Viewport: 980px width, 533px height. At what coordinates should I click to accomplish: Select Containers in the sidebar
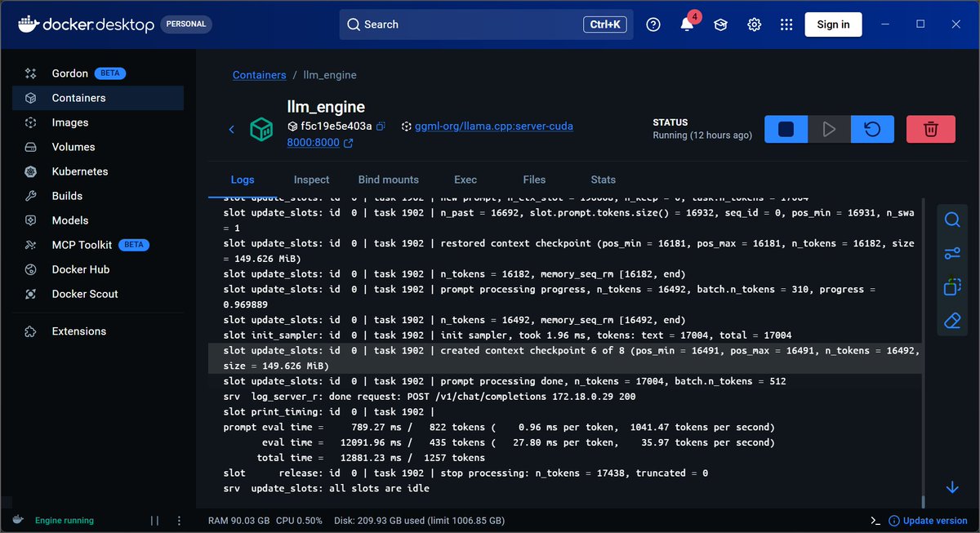click(x=98, y=98)
